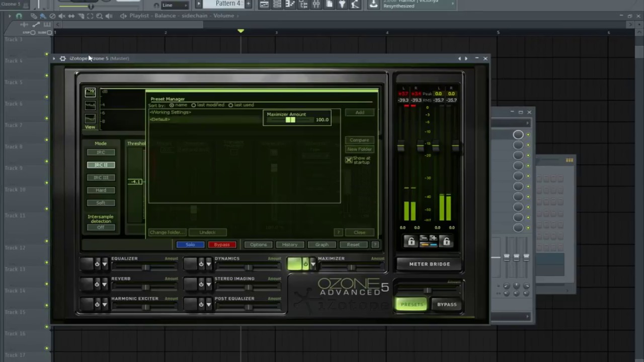
Task: Toggle Maximizer module power icon
Action: click(x=305, y=264)
